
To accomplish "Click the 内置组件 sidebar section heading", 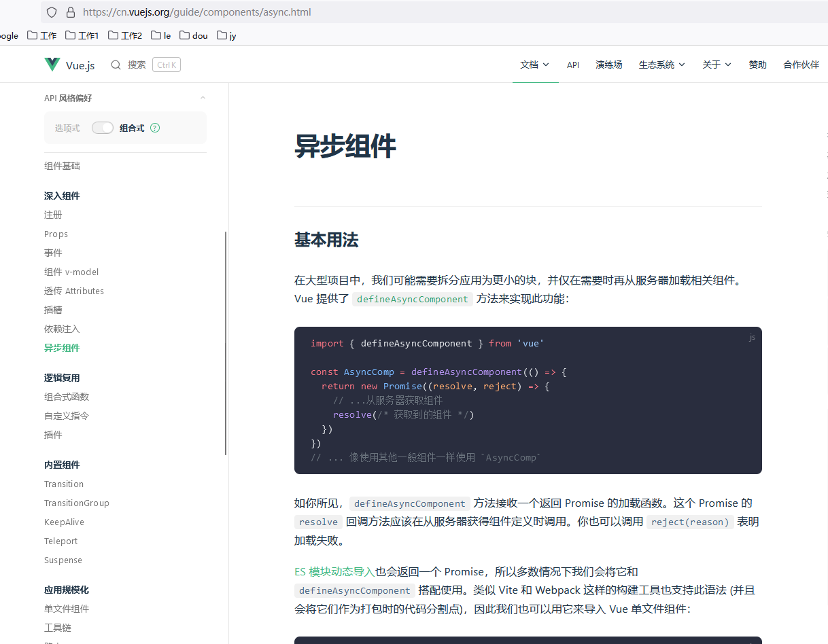I will [x=62, y=465].
